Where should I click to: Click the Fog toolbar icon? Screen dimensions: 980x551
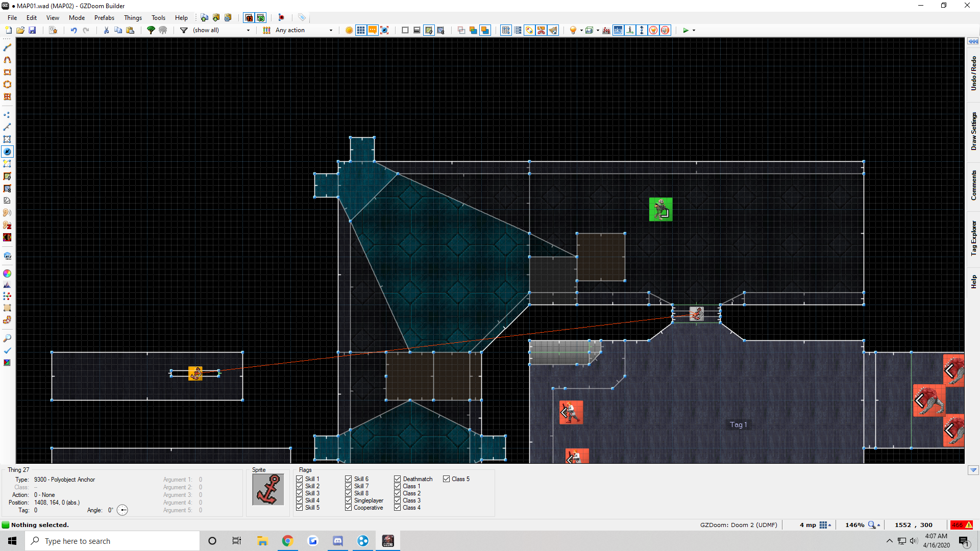pyautogui.click(x=606, y=30)
